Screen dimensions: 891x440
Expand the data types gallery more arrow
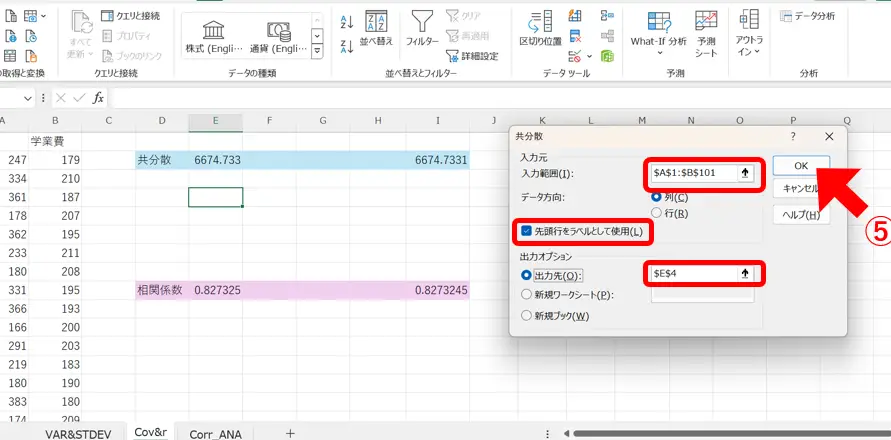317,50
